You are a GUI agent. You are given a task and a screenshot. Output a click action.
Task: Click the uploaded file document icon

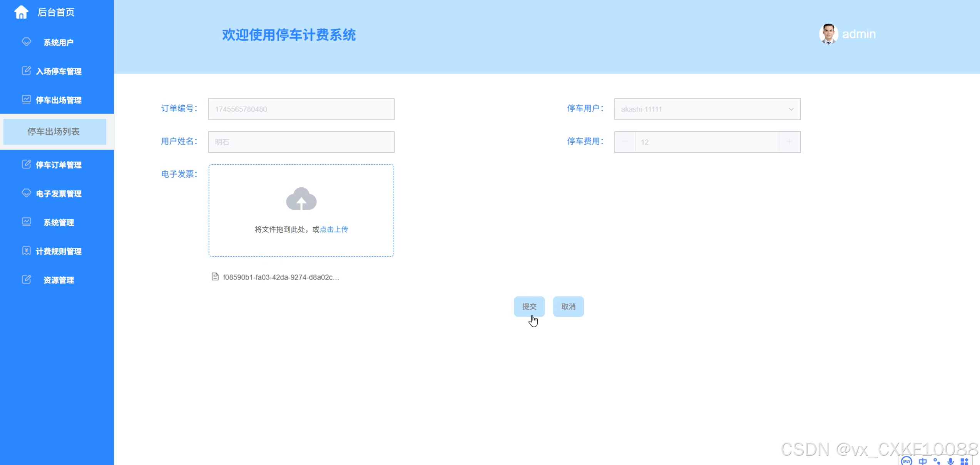pyautogui.click(x=215, y=277)
